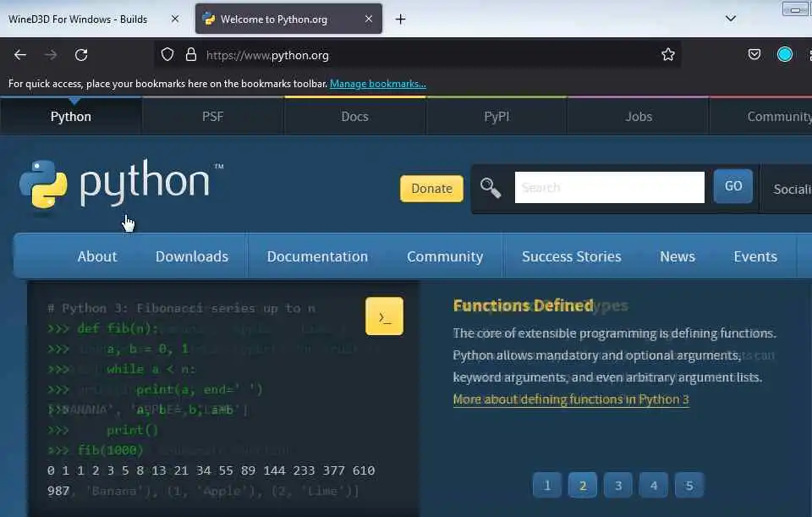812x517 pixels.
Task: Open a new tab with the plus button
Action: (400, 19)
